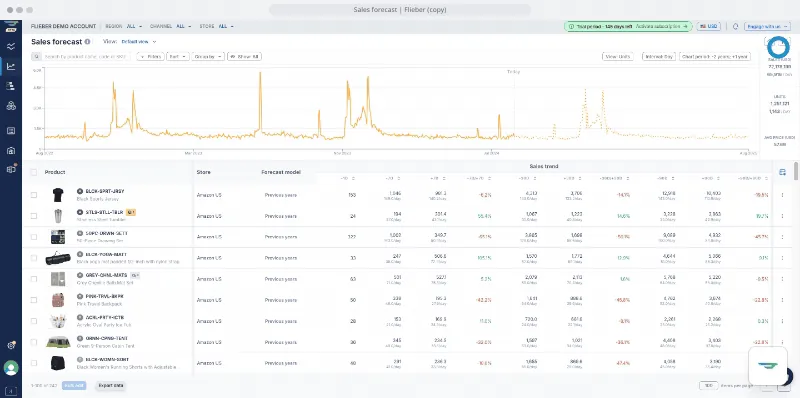The image size is (800, 398).
Task: Expand the Default view selector
Action: (139, 42)
